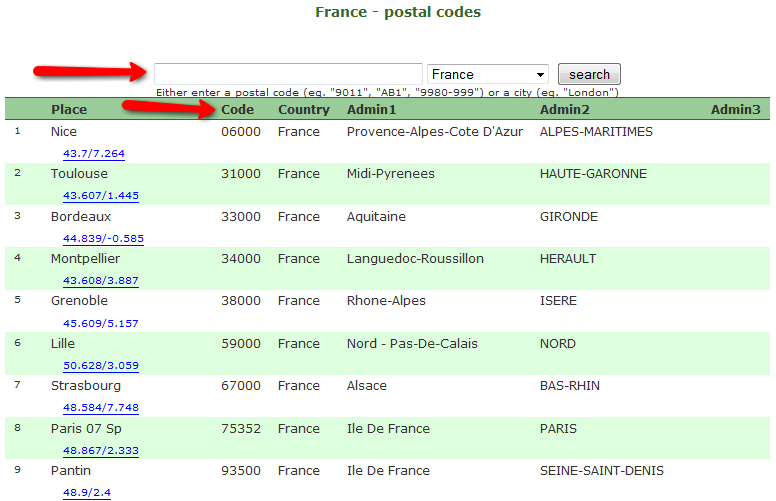This screenshot has width=776, height=501.
Task: Click postal code 93500
Action: pyautogui.click(x=241, y=471)
